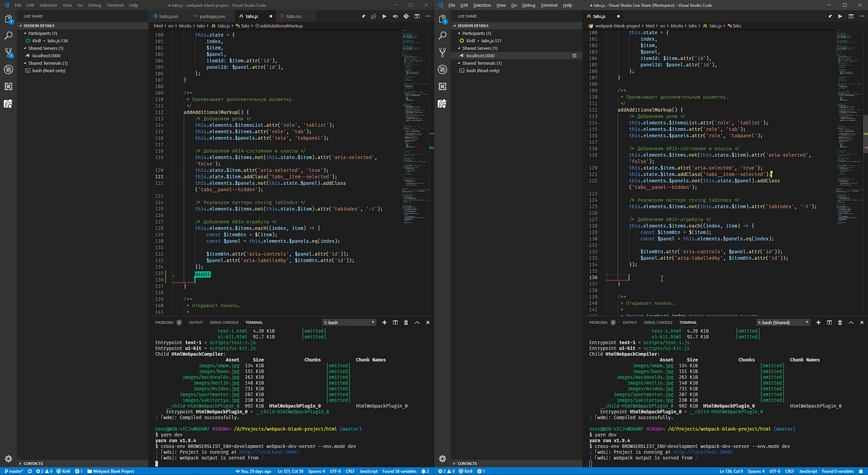868x475 pixels.
Task: Close terminal panel in left window
Action: [x=428, y=322]
